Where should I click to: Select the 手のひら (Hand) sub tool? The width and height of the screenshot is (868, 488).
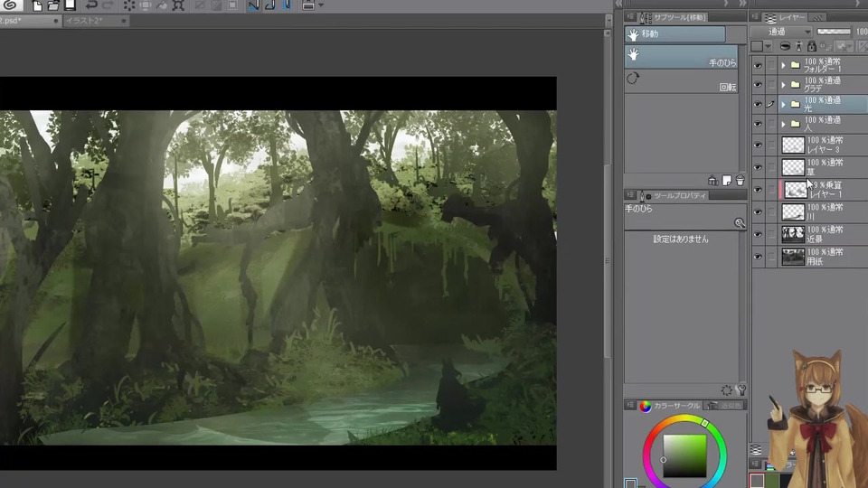point(681,57)
